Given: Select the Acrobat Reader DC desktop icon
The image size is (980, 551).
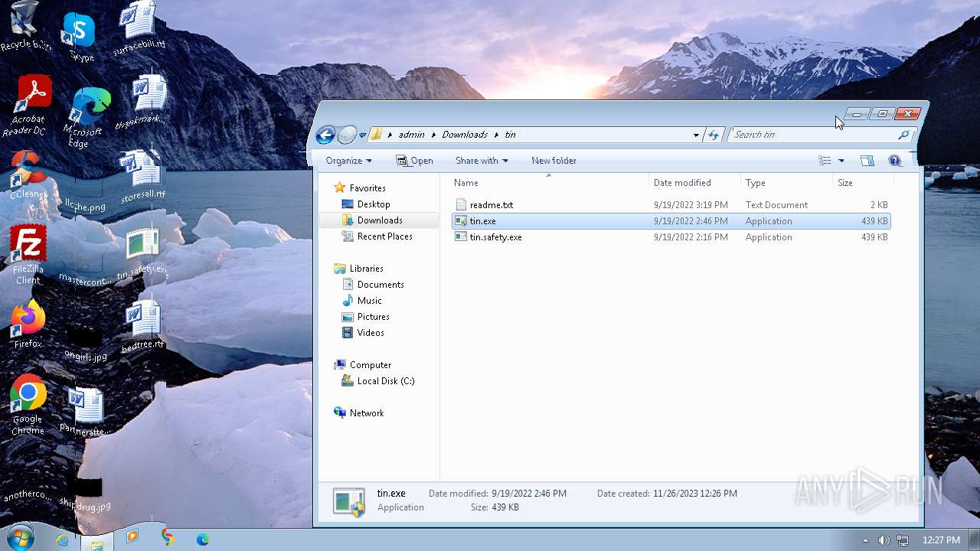Looking at the screenshot, I should click(29, 106).
